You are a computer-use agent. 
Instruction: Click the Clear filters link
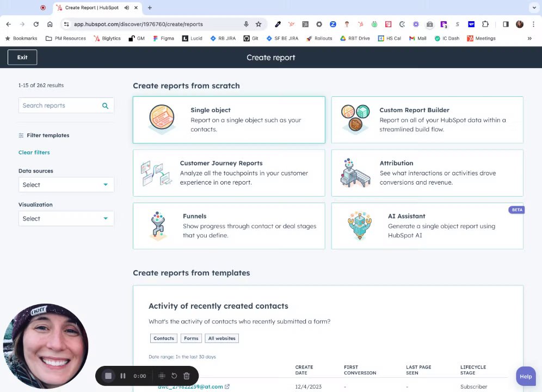[34, 152]
